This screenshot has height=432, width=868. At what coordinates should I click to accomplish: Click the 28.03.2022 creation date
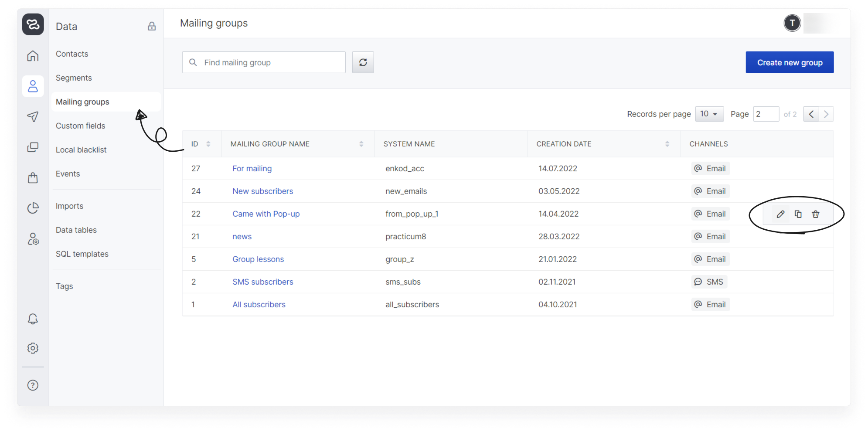pyautogui.click(x=559, y=237)
